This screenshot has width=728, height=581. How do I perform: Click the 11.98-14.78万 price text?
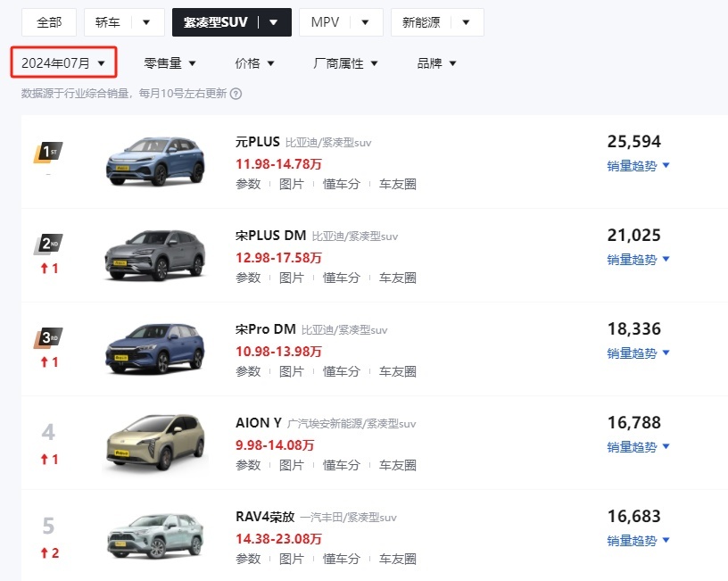click(x=278, y=164)
